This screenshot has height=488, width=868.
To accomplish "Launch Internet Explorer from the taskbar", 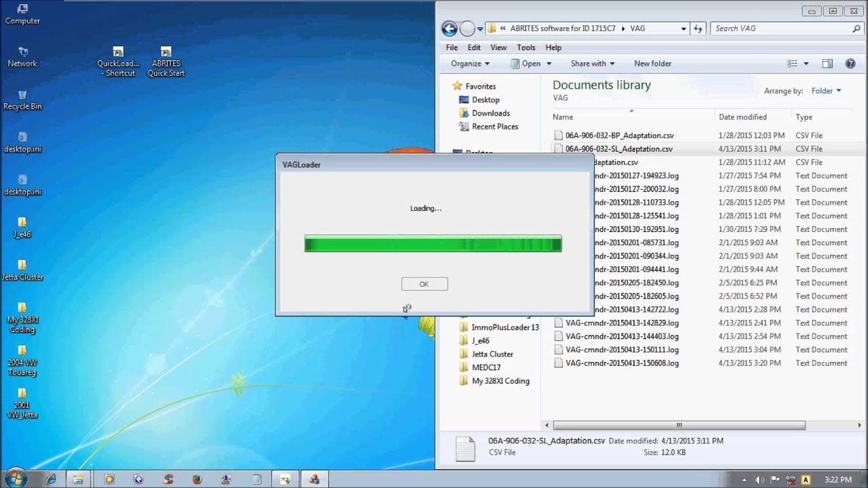I will coord(50,479).
